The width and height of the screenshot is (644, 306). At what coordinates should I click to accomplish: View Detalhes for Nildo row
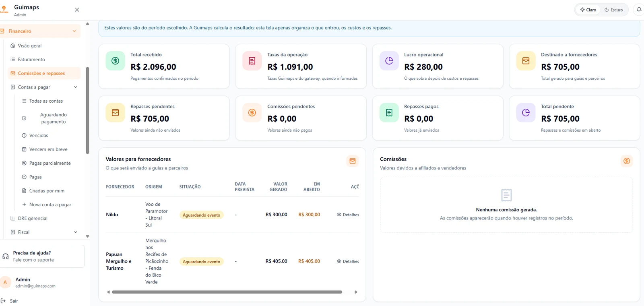[x=348, y=215]
